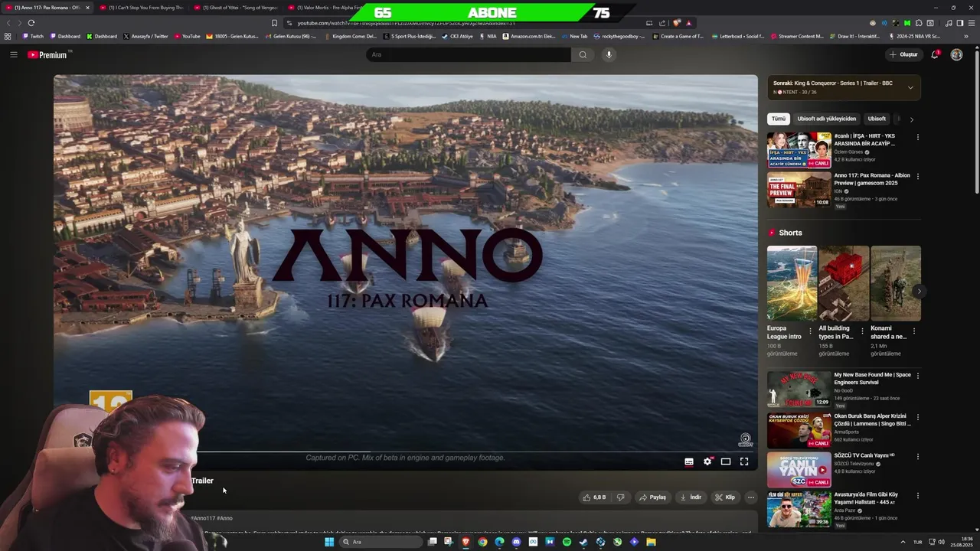This screenshot has height=551, width=980.
Task: Open the browser main hamburger menu
Action: point(970,23)
